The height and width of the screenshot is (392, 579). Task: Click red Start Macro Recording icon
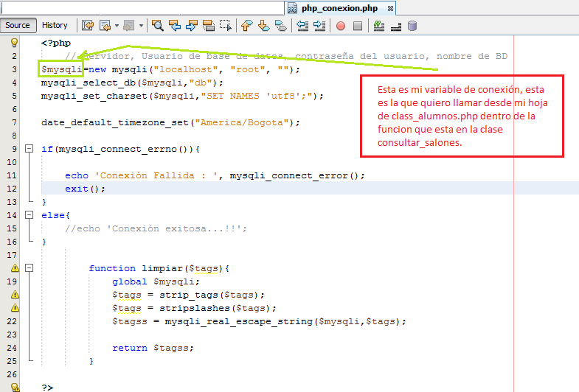pos(341,26)
